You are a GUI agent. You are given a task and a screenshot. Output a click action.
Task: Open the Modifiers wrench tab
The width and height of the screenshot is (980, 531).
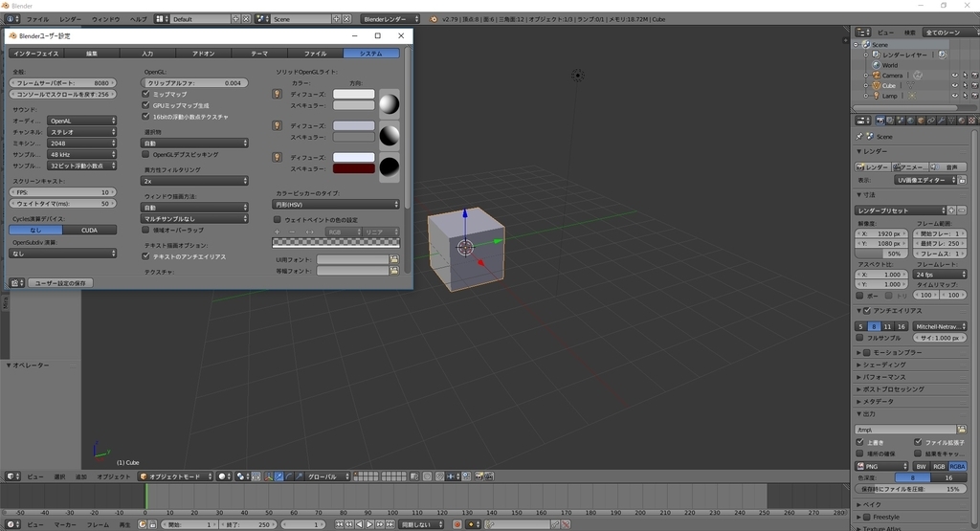click(x=942, y=121)
